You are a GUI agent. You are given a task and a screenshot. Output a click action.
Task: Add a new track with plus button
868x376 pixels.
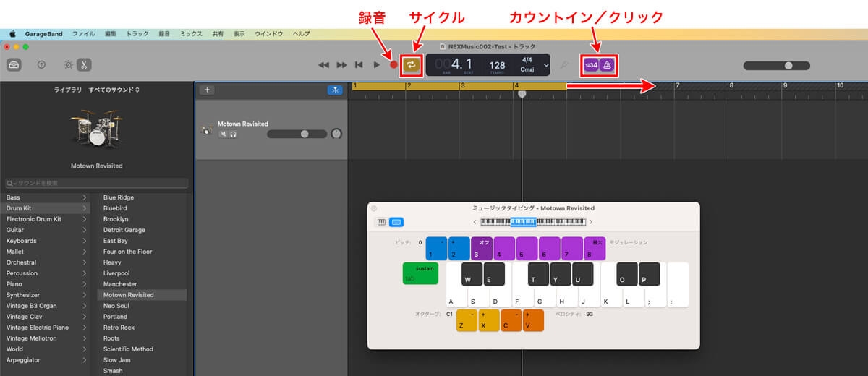207,90
